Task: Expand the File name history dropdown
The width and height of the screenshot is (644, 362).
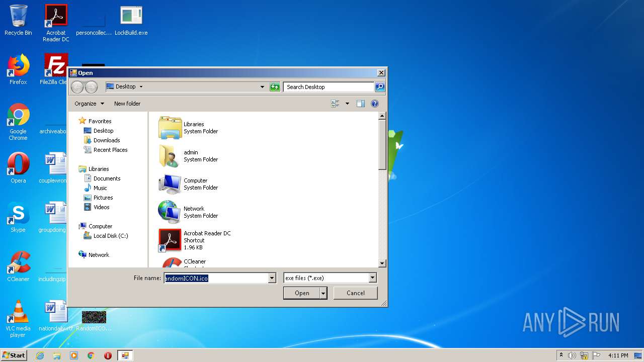Action: pos(272,278)
